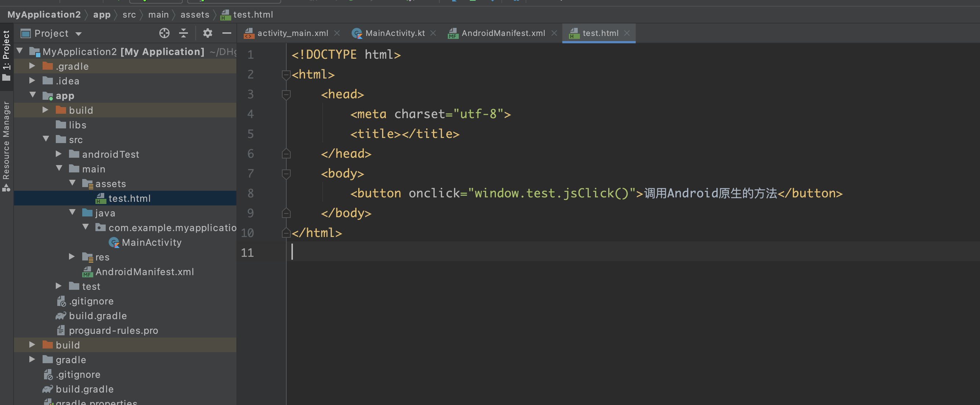Expand the .idea folder
The height and width of the screenshot is (405, 980).
(x=32, y=81)
